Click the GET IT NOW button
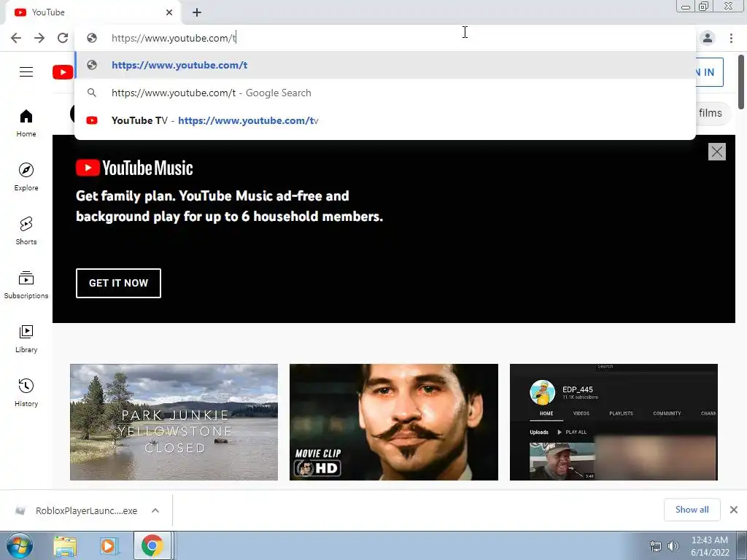Viewport: 747px width, 560px height. coord(119,284)
